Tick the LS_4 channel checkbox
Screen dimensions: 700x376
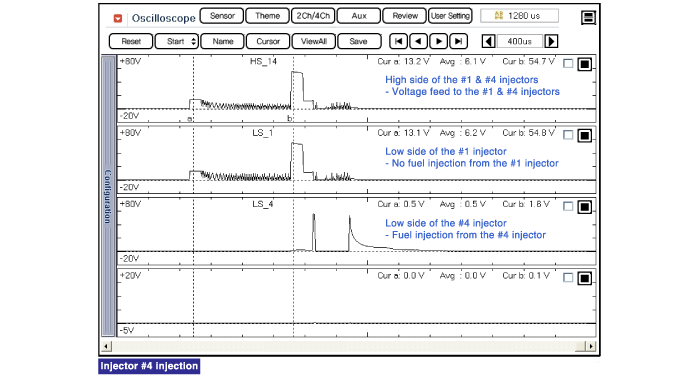568,206
